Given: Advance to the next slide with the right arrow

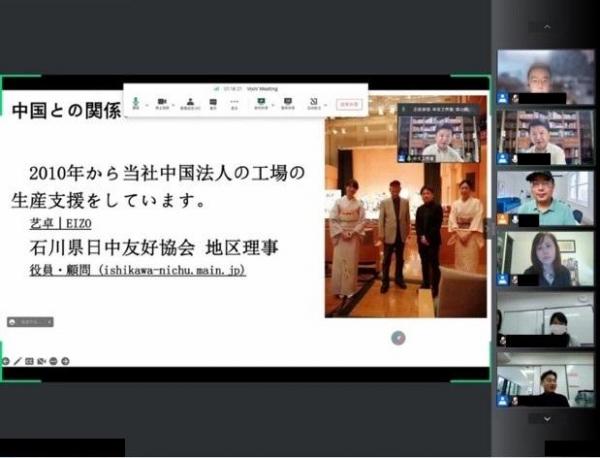Looking at the screenshot, I should [x=65, y=361].
